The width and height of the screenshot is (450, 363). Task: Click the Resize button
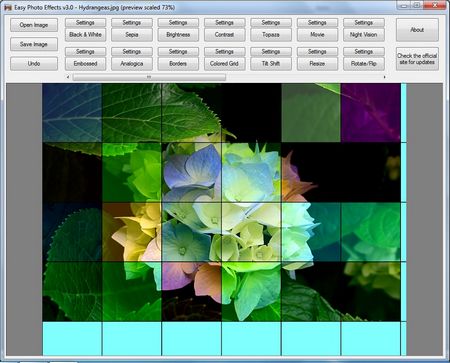317,64
